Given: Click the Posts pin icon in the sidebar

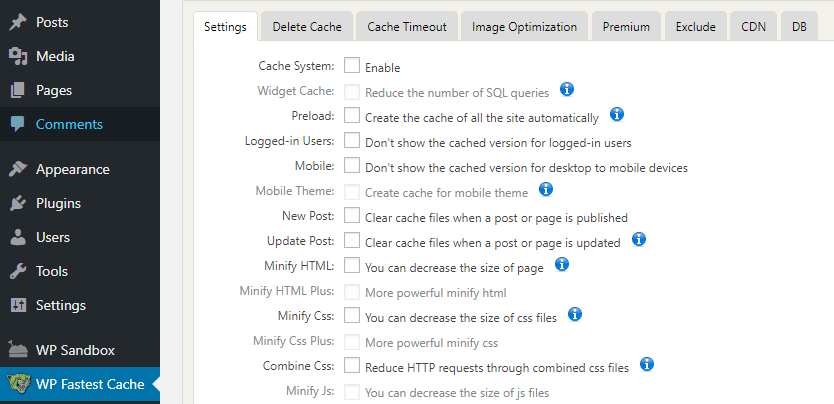Looking at the screenshot, I should (18, 22).
